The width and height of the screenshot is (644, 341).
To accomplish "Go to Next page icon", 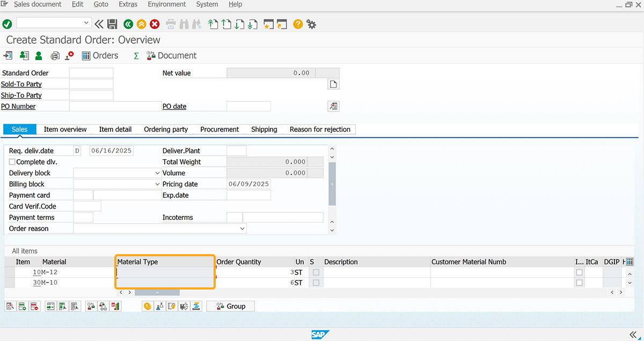I will 239,24.
